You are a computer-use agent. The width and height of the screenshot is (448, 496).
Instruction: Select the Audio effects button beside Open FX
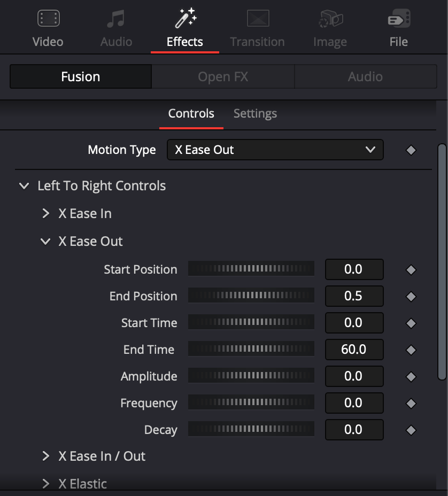[366, 76]
